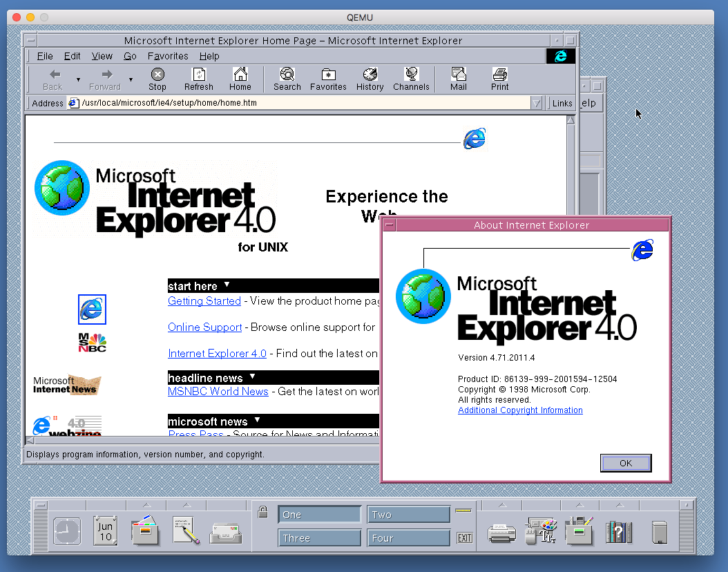Open the Channels toolbar button
This screenshot has height=572, width=728.
411,79
